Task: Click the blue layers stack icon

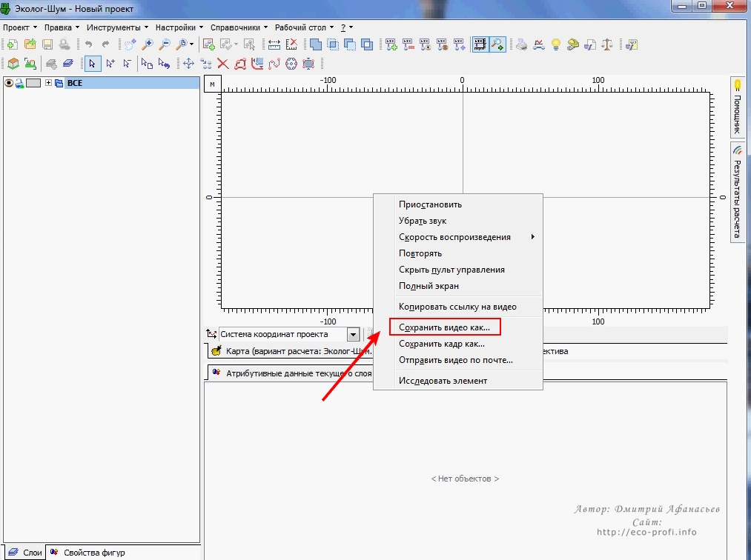Action: click(x=68, y=63)
